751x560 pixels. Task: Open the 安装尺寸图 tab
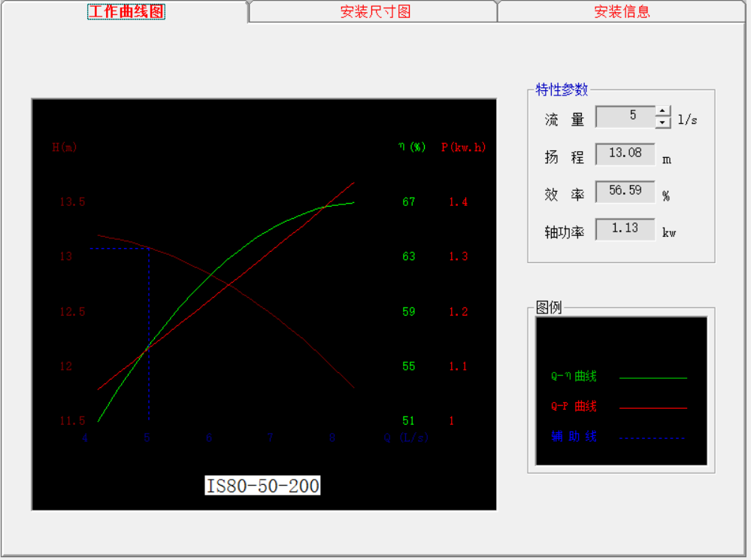[x=375, y=11]
